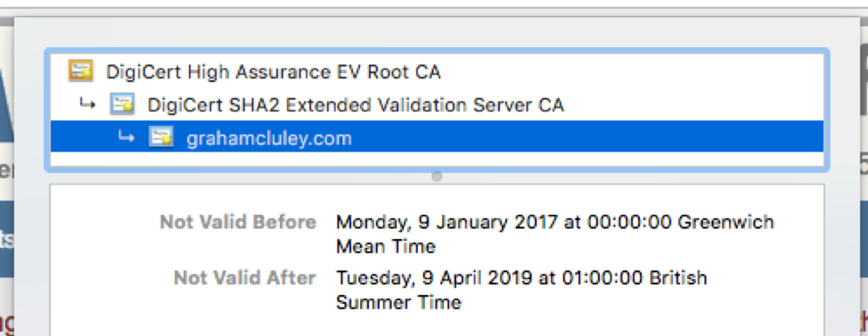Click the Not Valid Before label
The image size is (868, 336).
[x=238, y=222]
